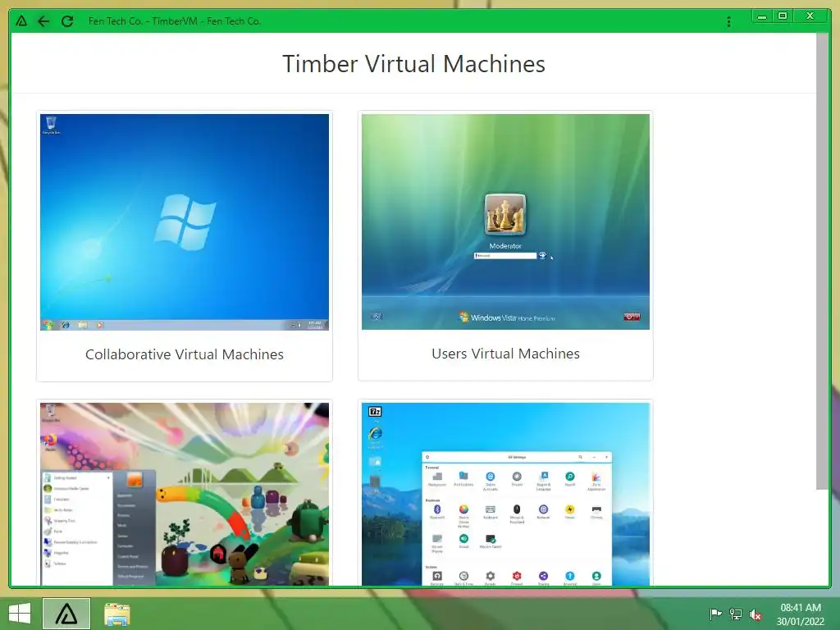The height and width of the screenshot is (630, 840).
Task: Open File Explorer from the taskbar
Action: coord(116,614)
